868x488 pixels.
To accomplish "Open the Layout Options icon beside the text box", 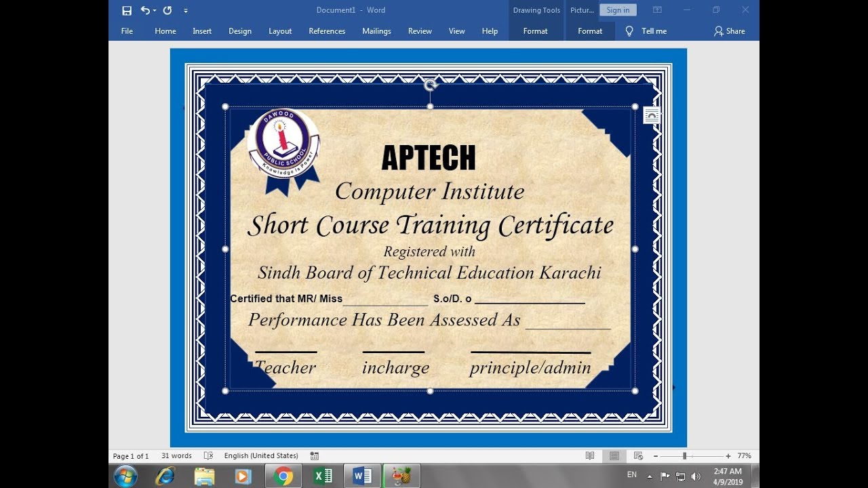I will (652, 115).
